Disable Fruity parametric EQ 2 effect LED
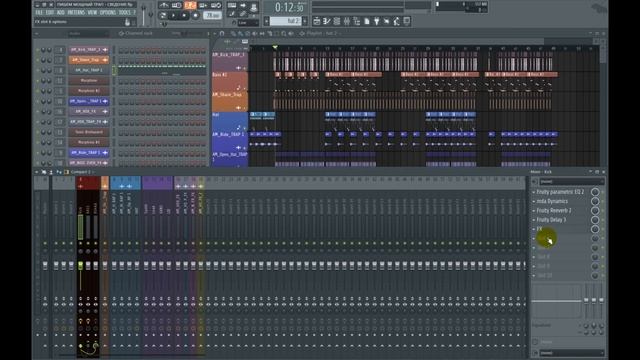 (603, 192)
